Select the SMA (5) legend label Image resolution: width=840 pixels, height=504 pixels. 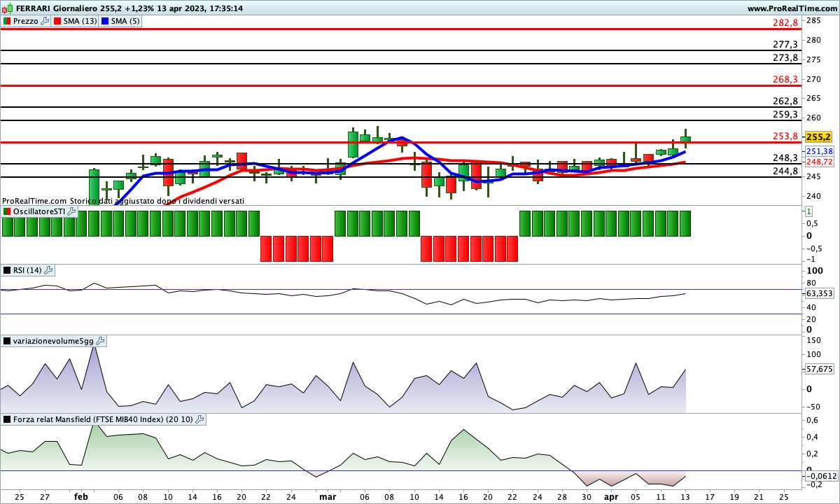tap(126, 21)
